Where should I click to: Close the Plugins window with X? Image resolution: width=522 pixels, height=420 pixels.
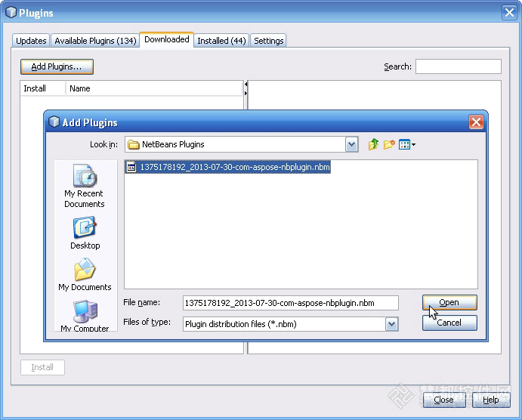pos(509,13)
